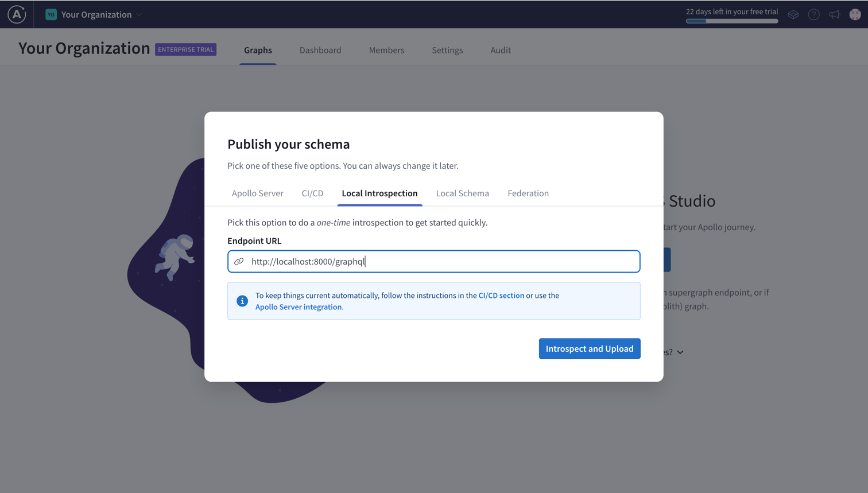
Task: Expand the chevron behind the dialog's right edge
Action: pos(680,352)
